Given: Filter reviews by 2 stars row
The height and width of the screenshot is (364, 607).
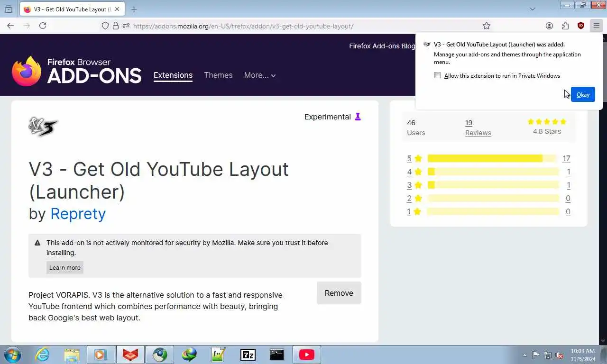Looking at the screenshot, I should pyautogui.click(x=488, y=198).
